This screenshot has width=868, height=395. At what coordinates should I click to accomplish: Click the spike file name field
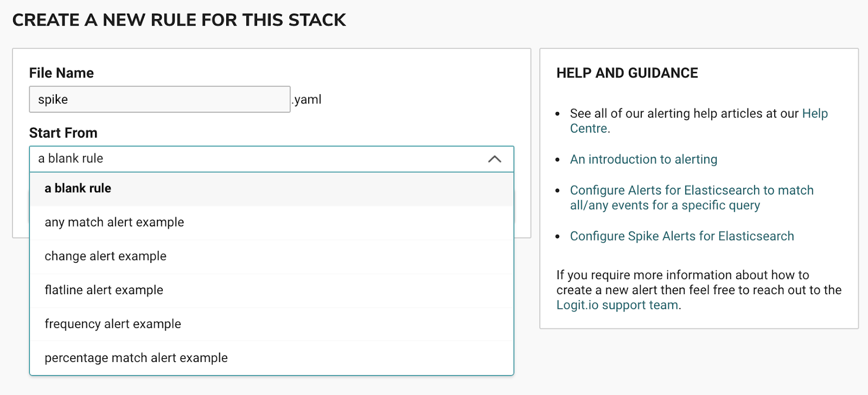point(159,100)
